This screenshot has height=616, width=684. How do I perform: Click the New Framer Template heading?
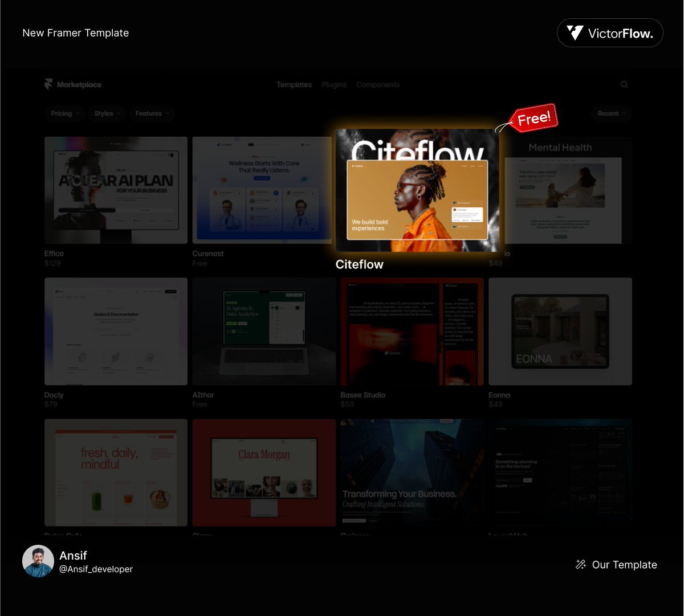[x=76, y=33]
